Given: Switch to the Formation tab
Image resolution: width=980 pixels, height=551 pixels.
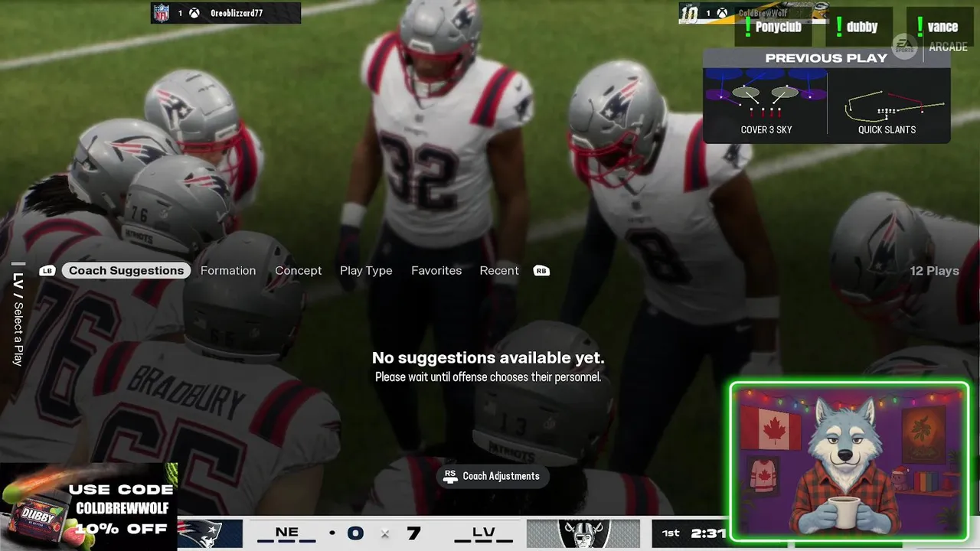Looking at the screenshot, I should [x=228, y=271].
